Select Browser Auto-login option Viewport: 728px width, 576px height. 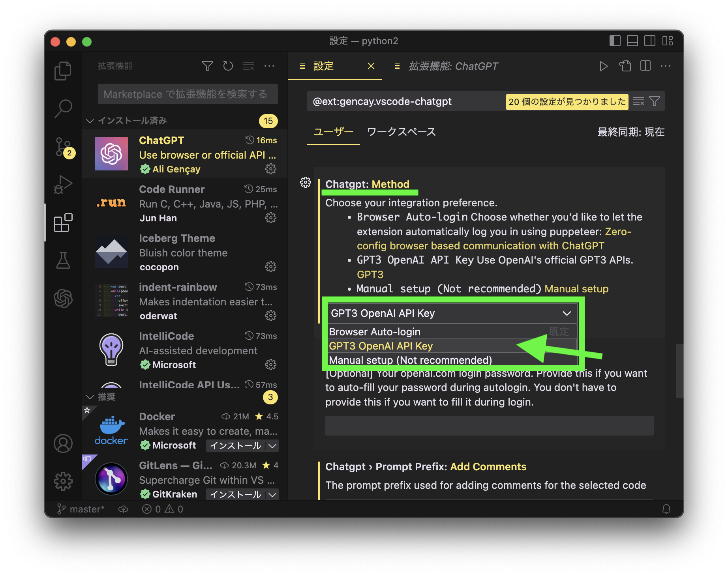tap(452, 332)
